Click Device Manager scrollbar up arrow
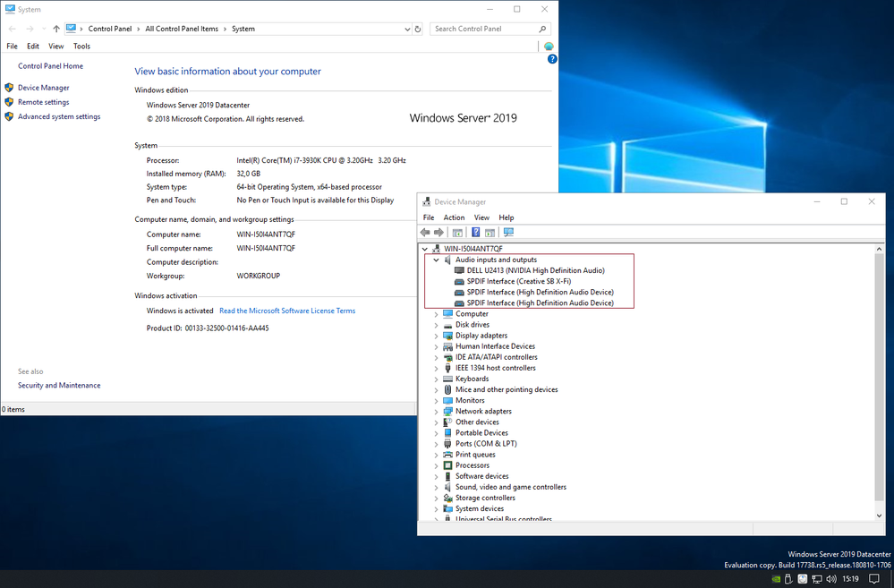This screenshot has width=894, height=588. click(x=879, y=249)
